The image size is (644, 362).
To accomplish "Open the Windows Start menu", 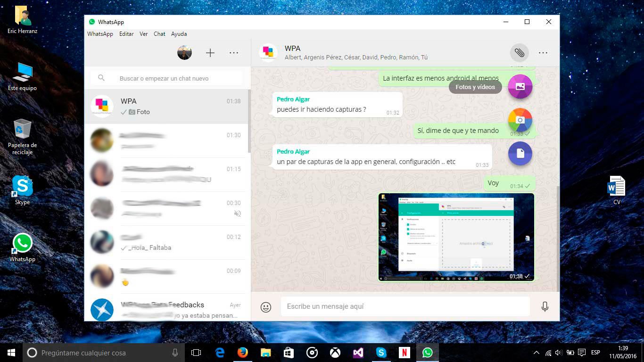I will click(x=11, y=353).
